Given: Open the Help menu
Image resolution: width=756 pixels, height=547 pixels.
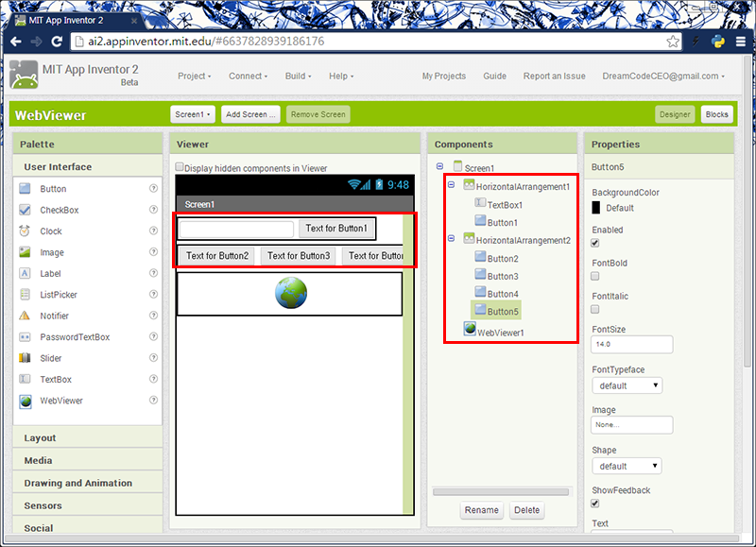Looking at the screenshot, I should pyautogui.click(x=341, y=77).
